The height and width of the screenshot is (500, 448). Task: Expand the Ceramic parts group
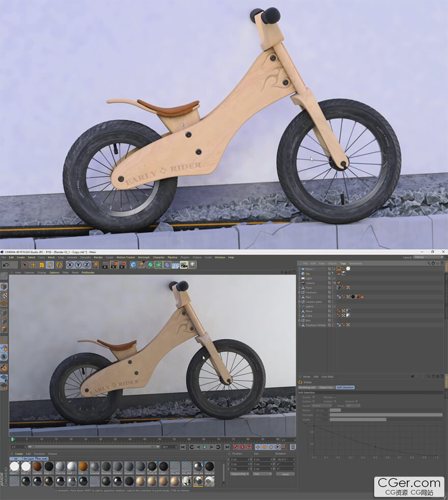(x=299, y=302)
